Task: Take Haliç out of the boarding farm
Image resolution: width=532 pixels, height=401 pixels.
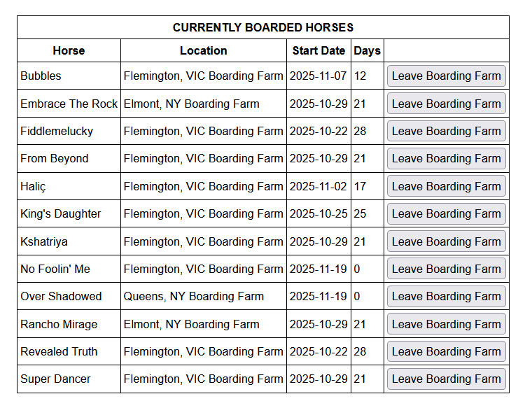Action: point(446,186)
